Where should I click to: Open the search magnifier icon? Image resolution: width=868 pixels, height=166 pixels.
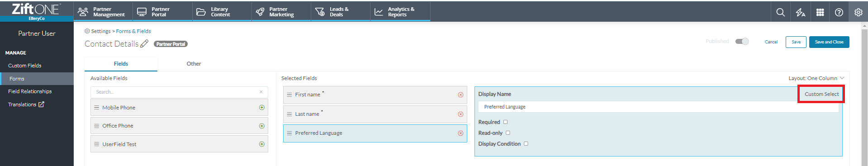click(780, 12)
